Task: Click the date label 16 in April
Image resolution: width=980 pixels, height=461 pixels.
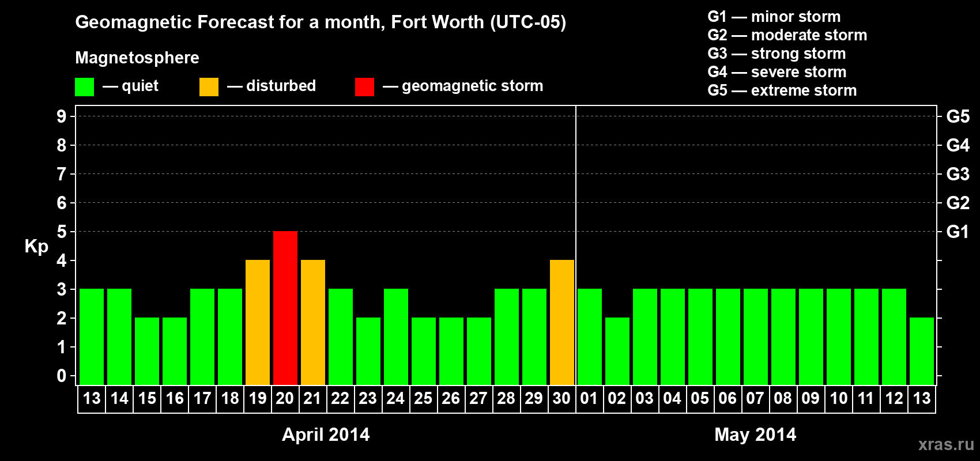Action: [x=175, y=399]
